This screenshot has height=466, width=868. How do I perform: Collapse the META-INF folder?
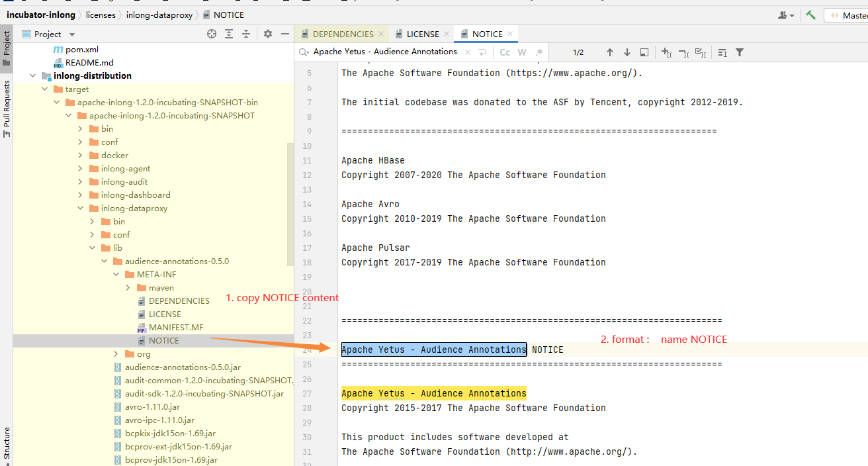116,275
